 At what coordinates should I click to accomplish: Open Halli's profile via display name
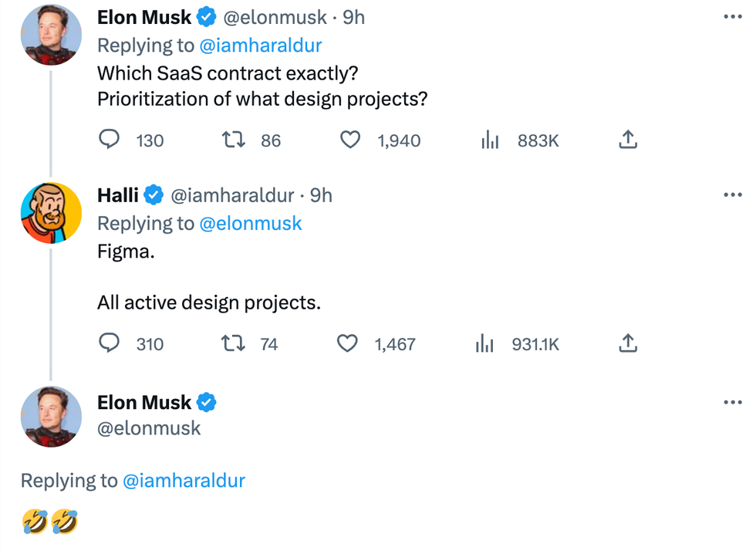tap(118, 196)
